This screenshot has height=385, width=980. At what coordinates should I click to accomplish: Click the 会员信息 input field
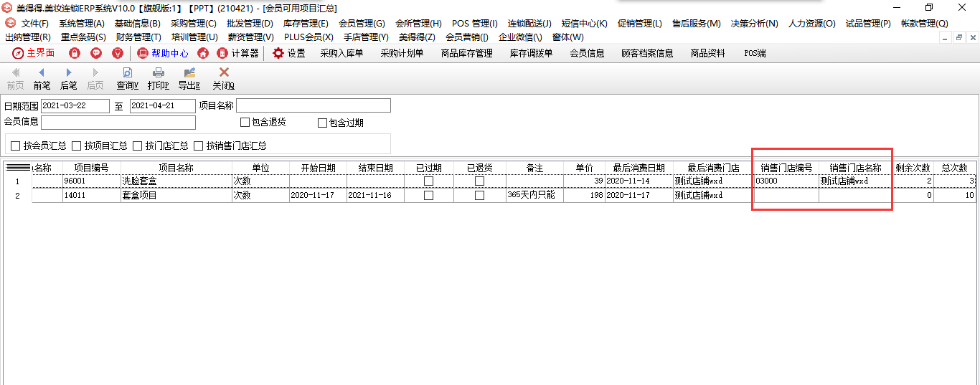pyautogui.click(x=118, y=122)
